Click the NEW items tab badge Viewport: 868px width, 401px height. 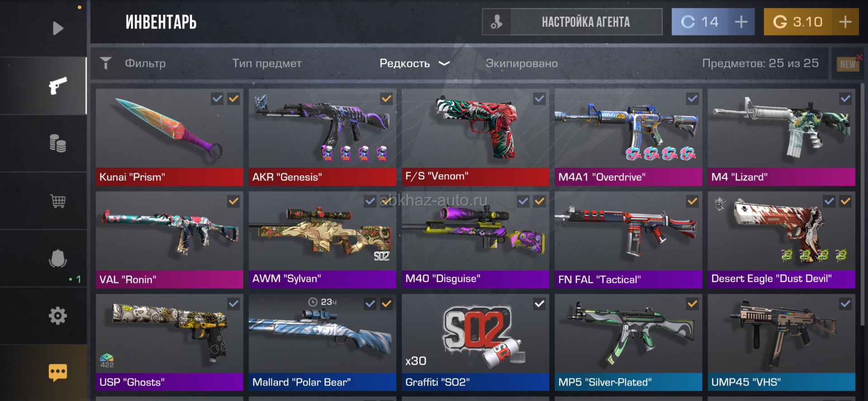pyautogui.click(x=848, y=64)
